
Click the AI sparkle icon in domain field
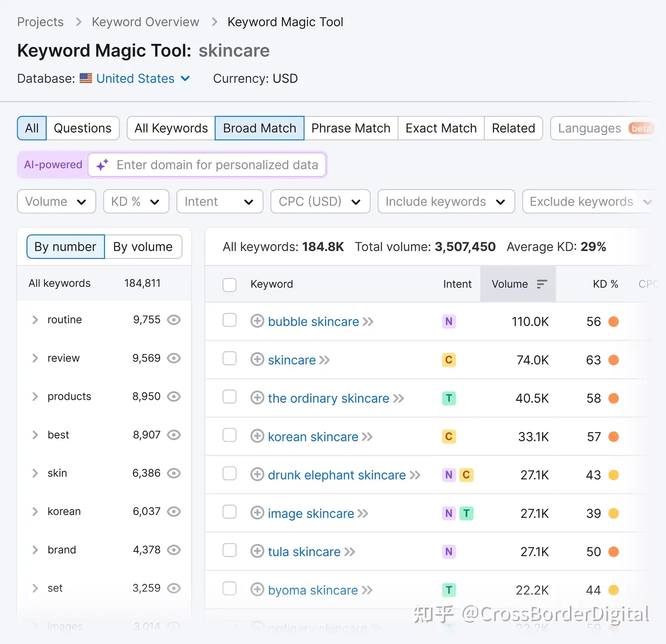point(102,165)
